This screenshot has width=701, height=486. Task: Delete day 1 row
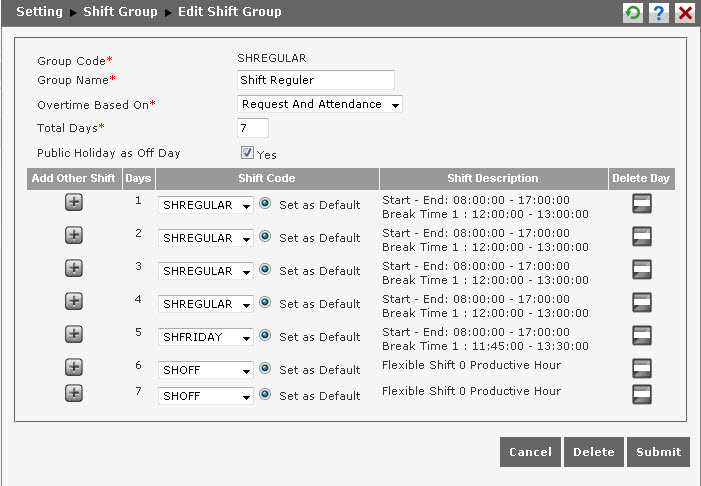[642, 203]
